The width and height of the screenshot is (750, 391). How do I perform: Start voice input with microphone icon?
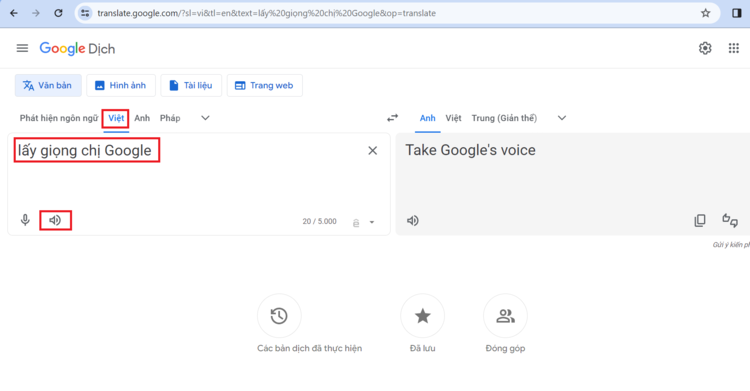[25, 220]
